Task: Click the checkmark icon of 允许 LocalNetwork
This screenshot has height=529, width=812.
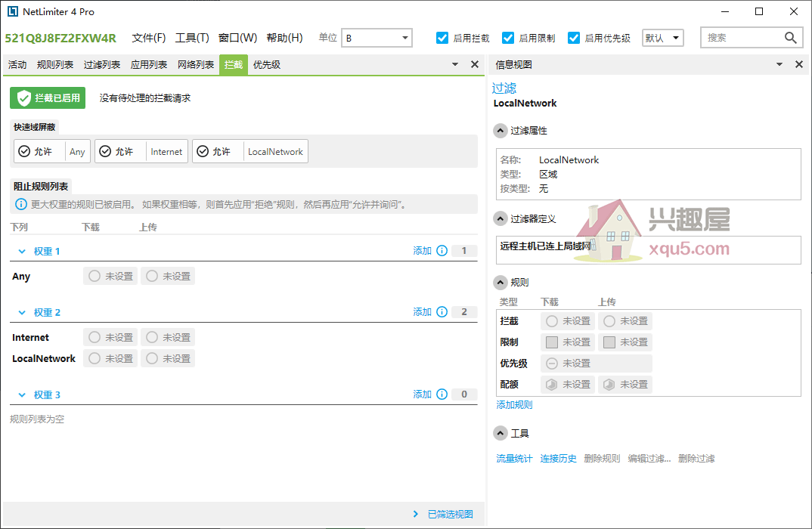Action: pos(203,151)
